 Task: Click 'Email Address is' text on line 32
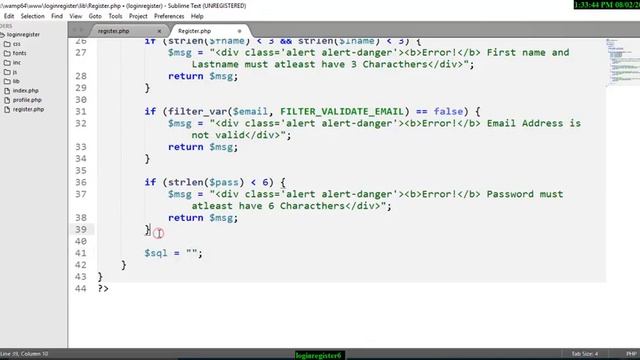coord(533,123)
